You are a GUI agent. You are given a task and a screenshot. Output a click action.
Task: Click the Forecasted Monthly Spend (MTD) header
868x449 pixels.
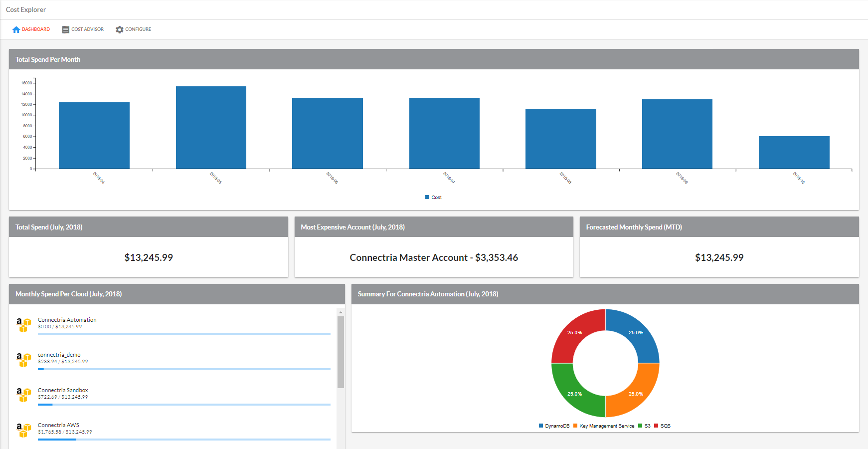(x=719, y=227)
